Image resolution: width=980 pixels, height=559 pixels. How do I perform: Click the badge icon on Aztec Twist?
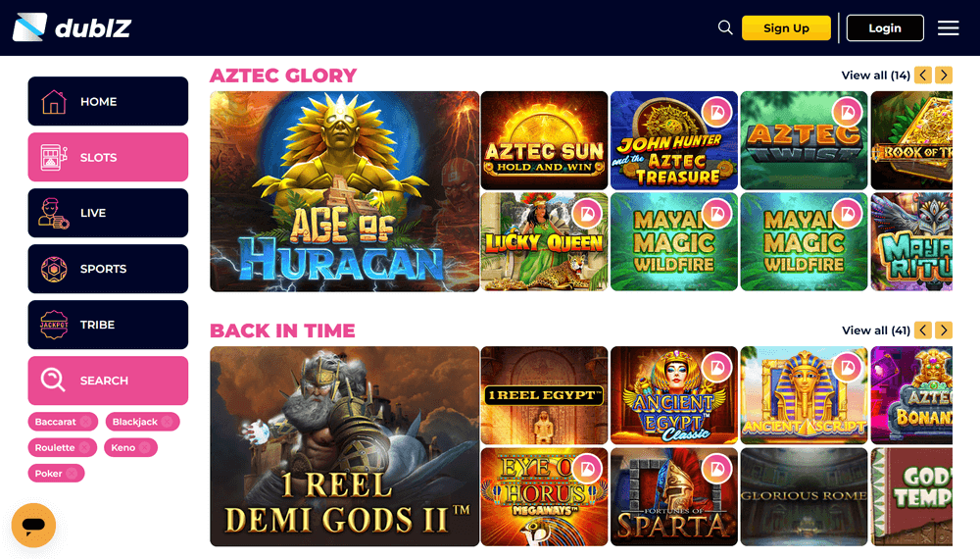click(x=848, y=113)
